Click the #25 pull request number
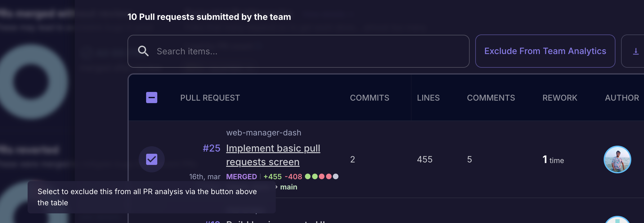The image size is (644, 223). [212, 148]
